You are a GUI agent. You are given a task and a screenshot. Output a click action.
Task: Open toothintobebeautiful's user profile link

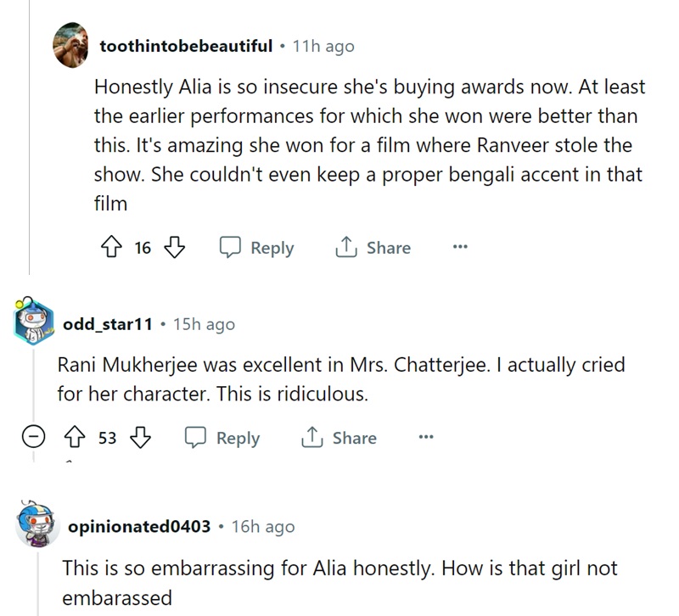click(x=186, y=46)
